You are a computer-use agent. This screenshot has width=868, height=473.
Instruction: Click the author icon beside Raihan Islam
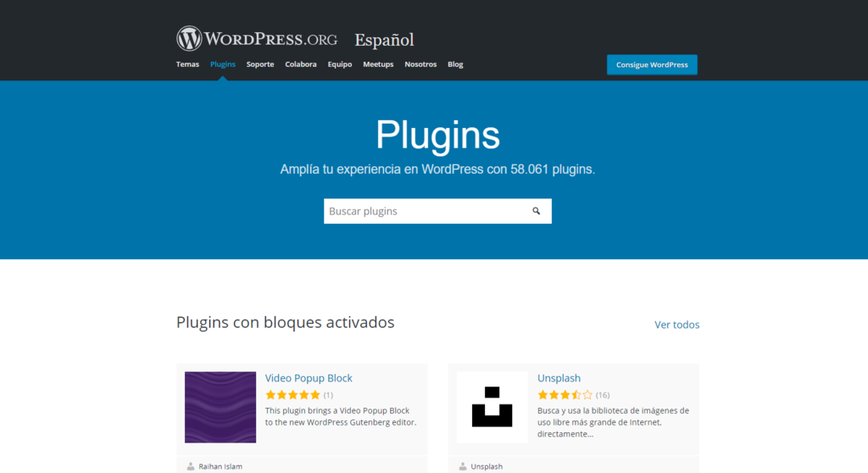point(191,466)
